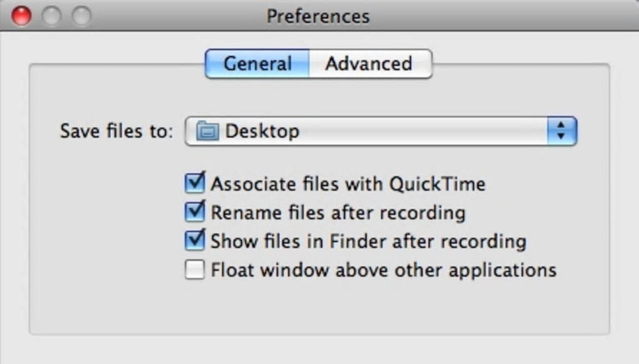Click the Save files to label
Image resolution: width=639 pixels, height=364 pixels.
coord(116,132)
